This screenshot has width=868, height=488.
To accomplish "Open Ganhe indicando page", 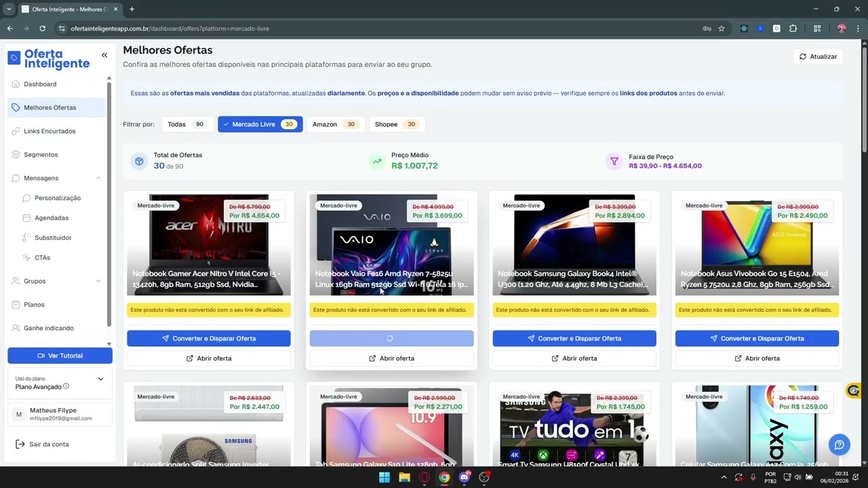I will [57, 328].
